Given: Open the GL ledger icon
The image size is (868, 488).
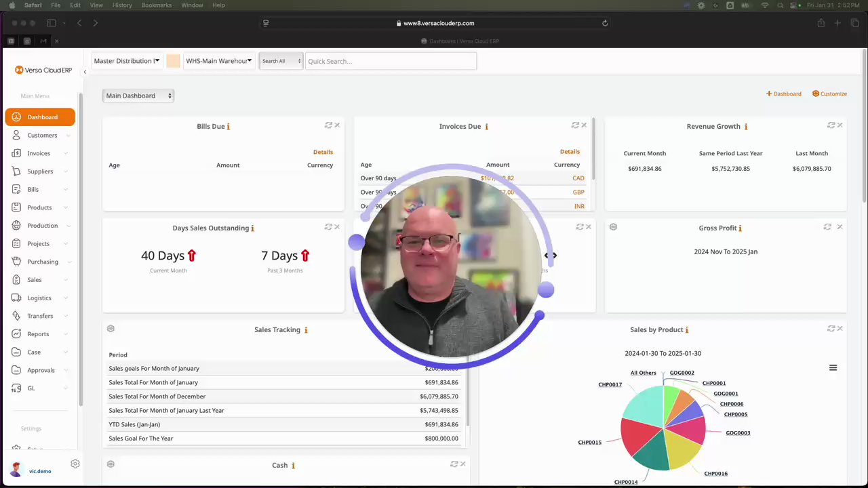Looking at the screenshot, I should coord(17,388).
